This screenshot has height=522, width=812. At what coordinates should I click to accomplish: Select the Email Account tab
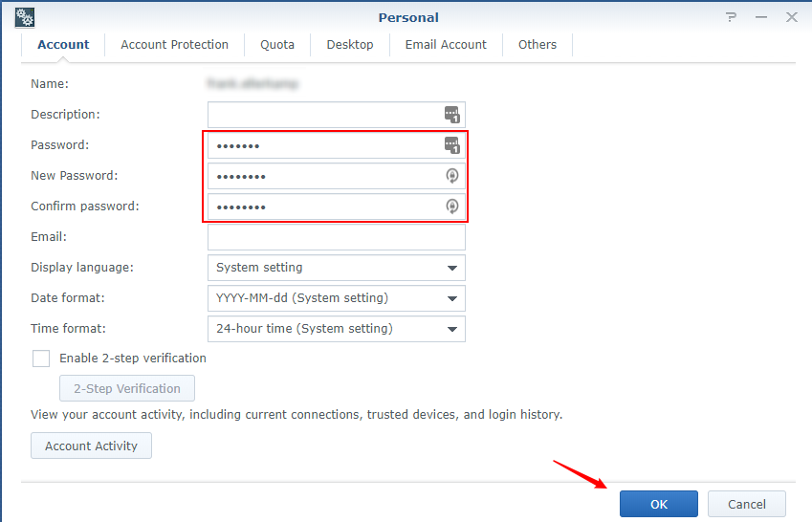(446, 45)
